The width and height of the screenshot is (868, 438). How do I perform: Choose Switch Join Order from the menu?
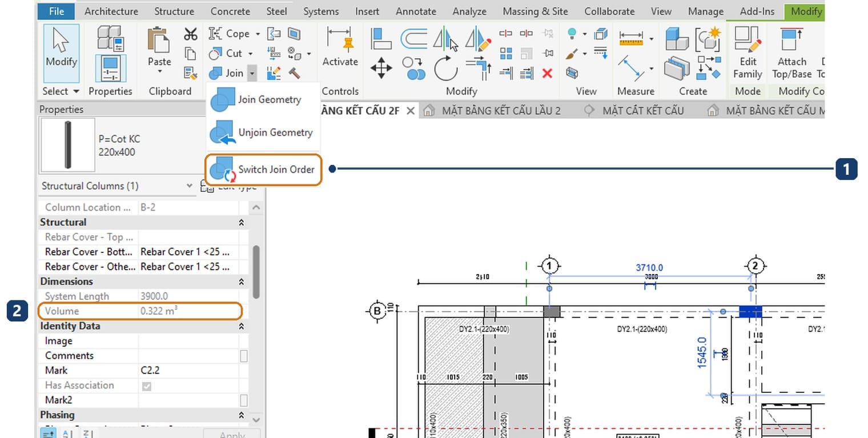coord(264,170)
